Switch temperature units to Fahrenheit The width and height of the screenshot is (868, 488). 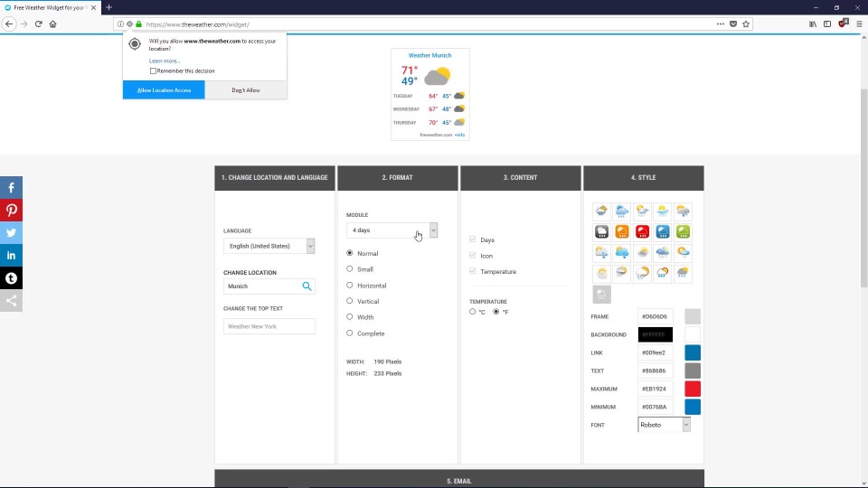496,312
